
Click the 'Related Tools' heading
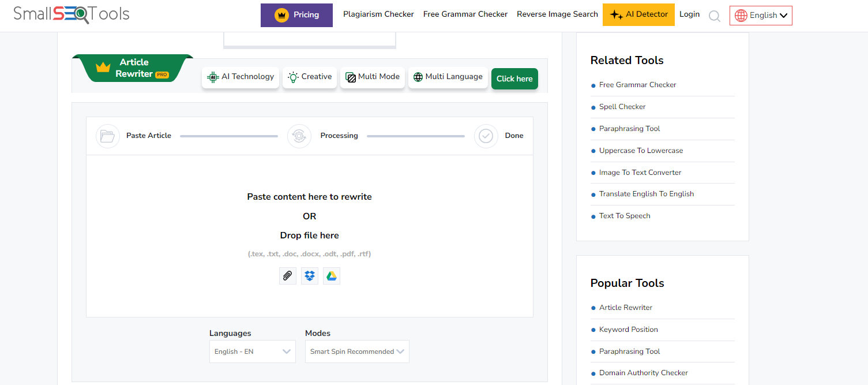pos(627,61)
